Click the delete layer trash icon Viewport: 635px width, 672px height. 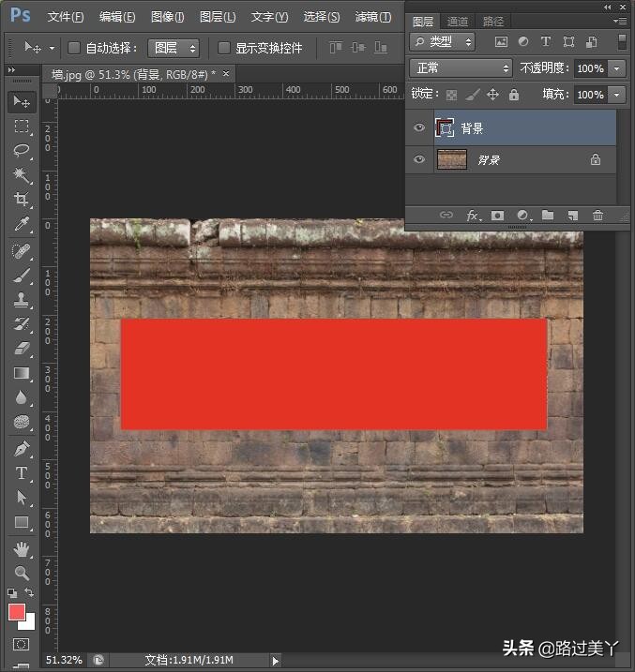pyautogui.click(x=597, y=215)
